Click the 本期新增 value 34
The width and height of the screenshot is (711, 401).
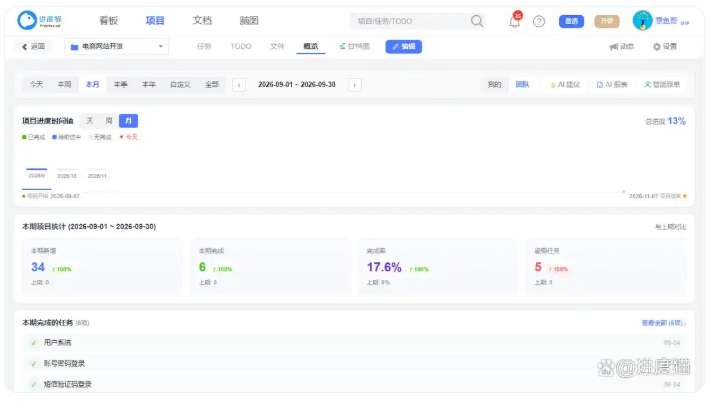coord(38,267)
